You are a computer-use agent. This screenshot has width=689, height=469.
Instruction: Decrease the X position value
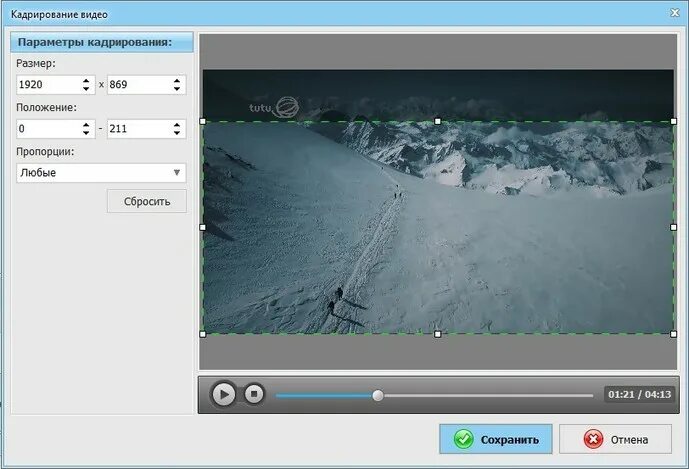click(86, 133)
